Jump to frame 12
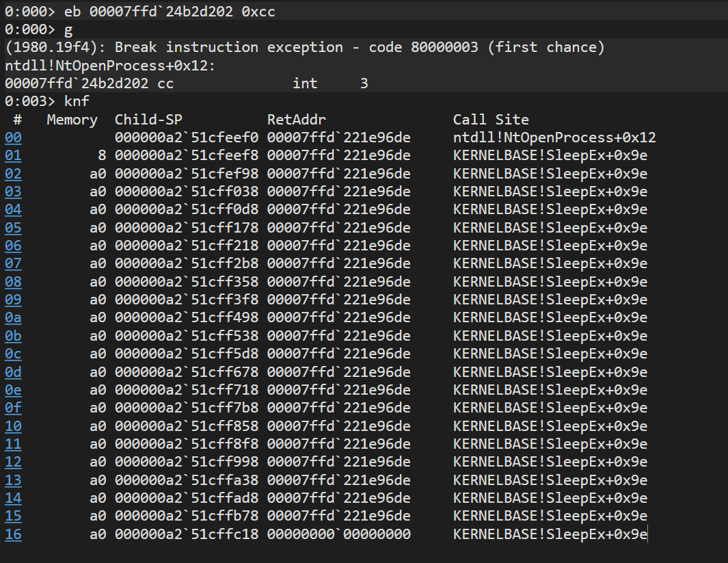Viewport: 728px width, 563px height. click(x=13, y=462)
